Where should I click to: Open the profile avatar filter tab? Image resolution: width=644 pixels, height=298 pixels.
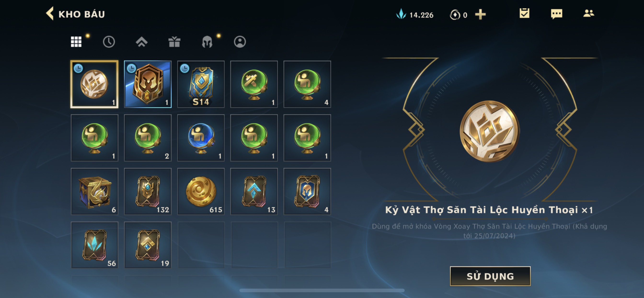[x=240, y=42]
